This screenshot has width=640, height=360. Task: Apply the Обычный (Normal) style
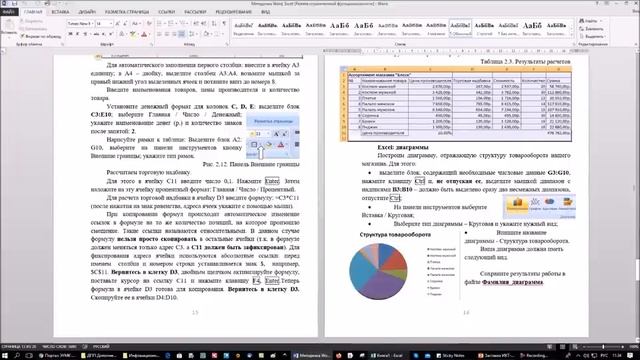(460, 28)
